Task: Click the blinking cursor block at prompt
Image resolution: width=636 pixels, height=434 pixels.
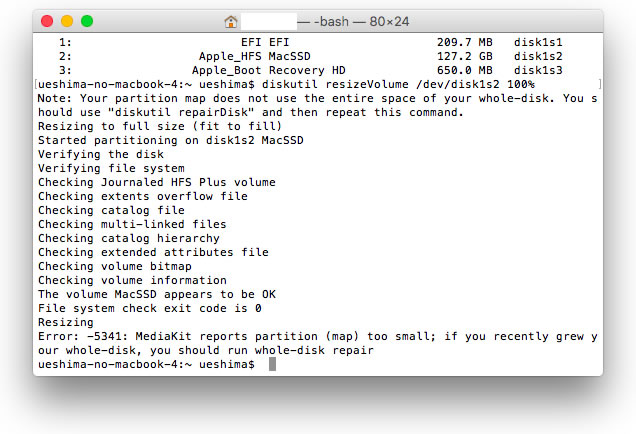Action: point(272,364)
